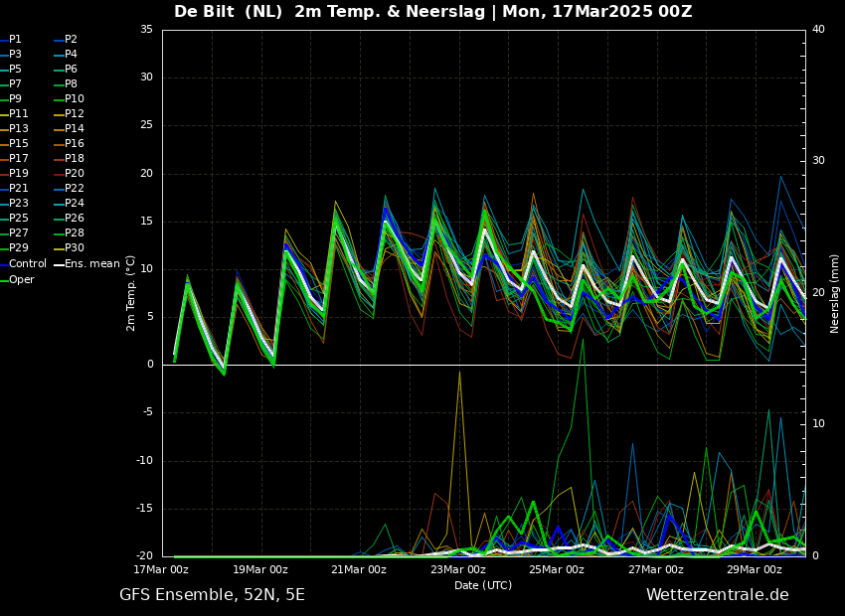Click the Date (UTC) axis label
The image size is (845, 616).
coord(483,586)
